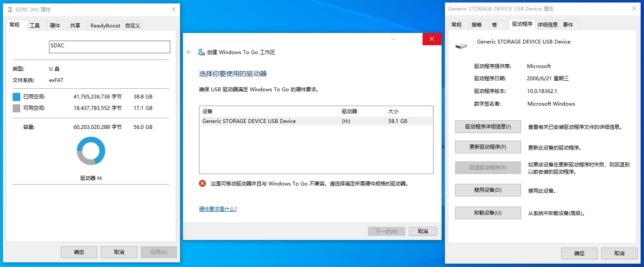Close the Windows To Go wizard window
The height and width of the screenshot is (267, 644).
tap(431, 39)
